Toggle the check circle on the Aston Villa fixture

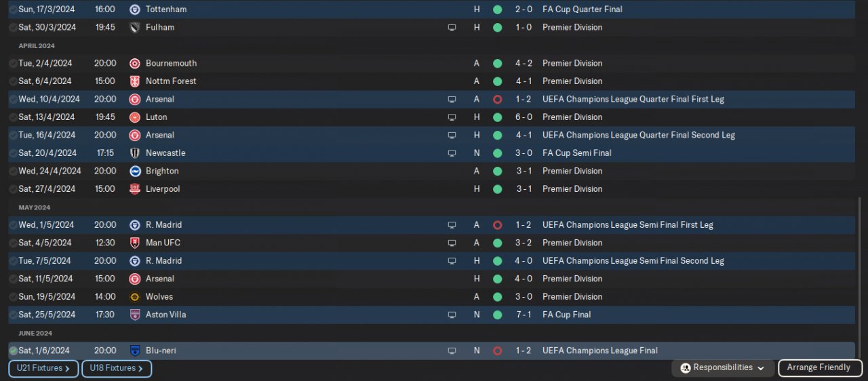point(13,315)
